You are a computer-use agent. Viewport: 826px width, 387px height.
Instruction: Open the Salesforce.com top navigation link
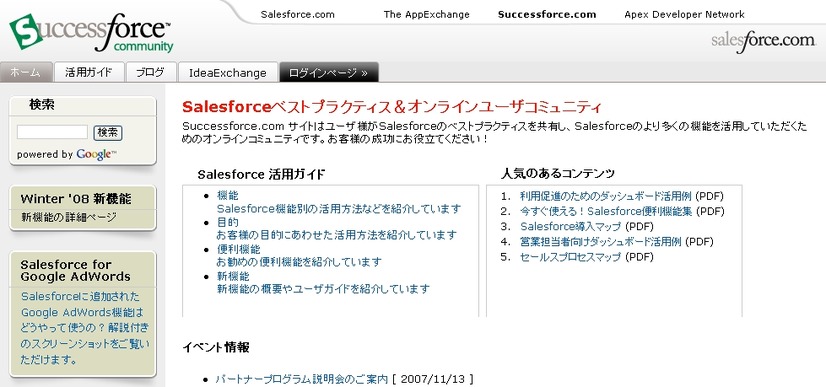point(298,15)
